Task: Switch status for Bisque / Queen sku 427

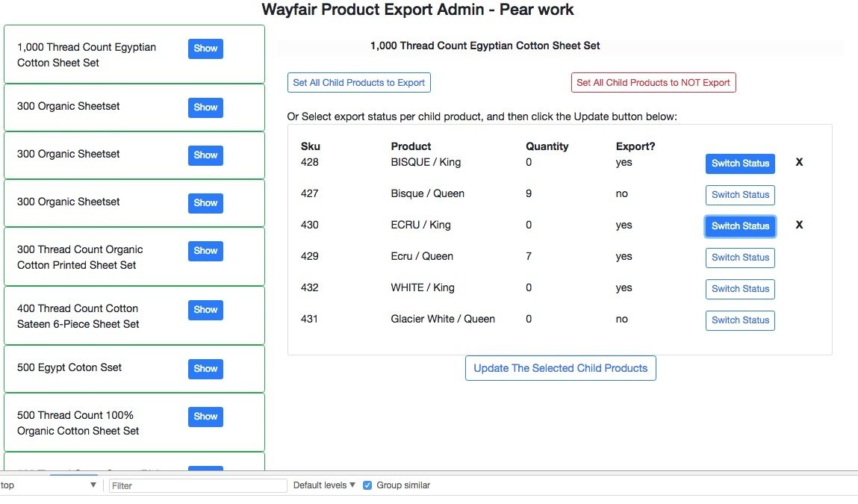Action: (740, 195)
